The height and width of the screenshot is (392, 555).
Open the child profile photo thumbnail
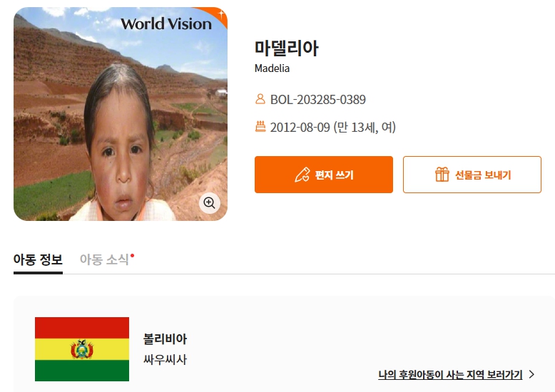tap(121, 114)
